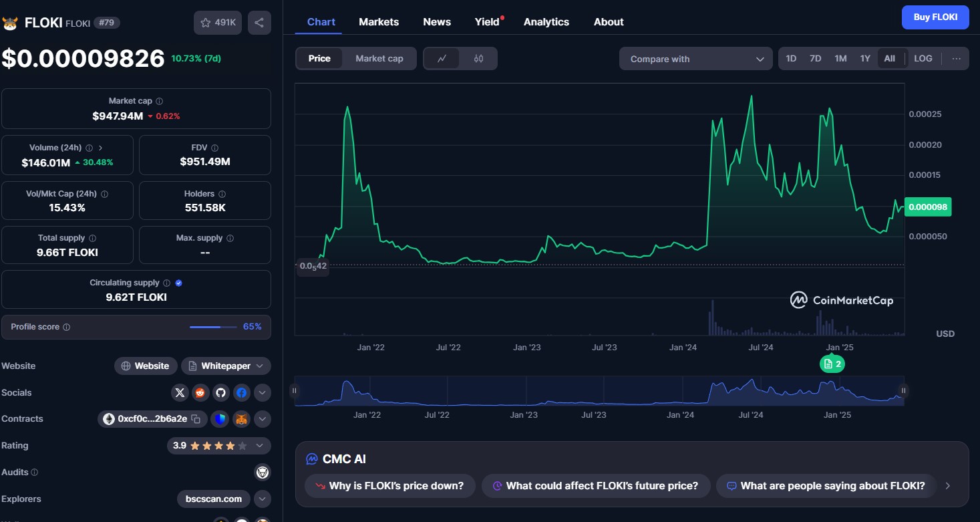Click the right handle of range navigator

pos(904,391)
